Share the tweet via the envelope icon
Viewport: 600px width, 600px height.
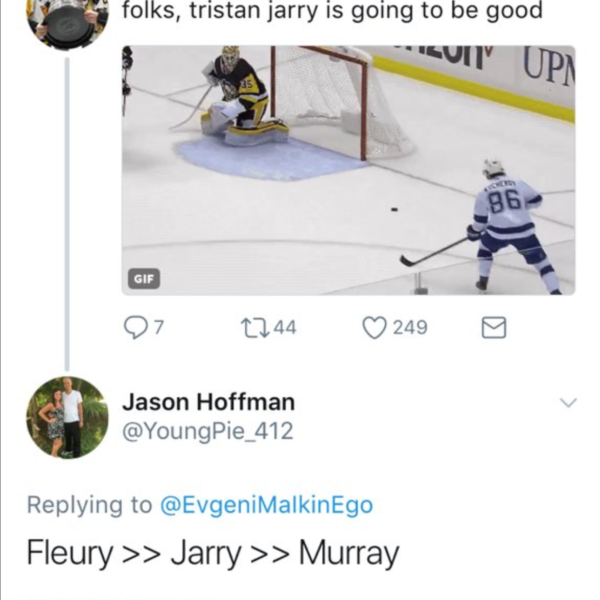pyautogui.click(x=494, y=327)
